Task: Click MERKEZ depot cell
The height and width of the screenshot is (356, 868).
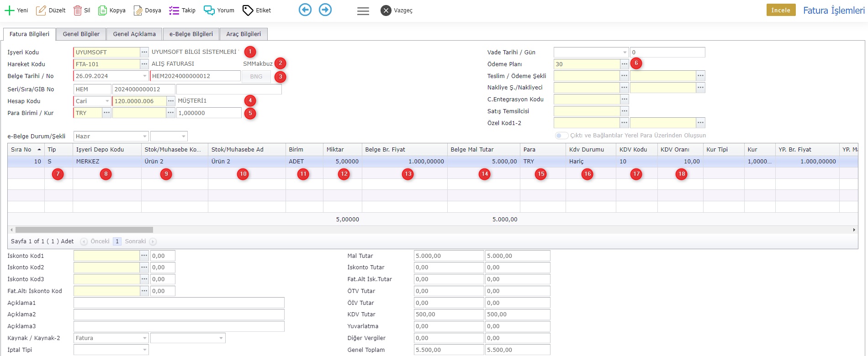Action: [x=107, y=161]
